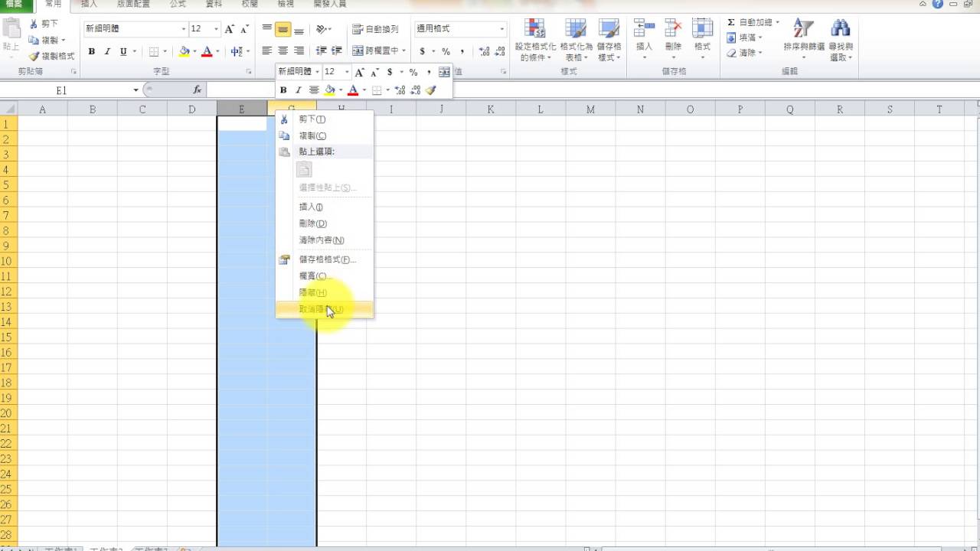
Task: Apply percent style in ribbon
Action: [446, 51]
